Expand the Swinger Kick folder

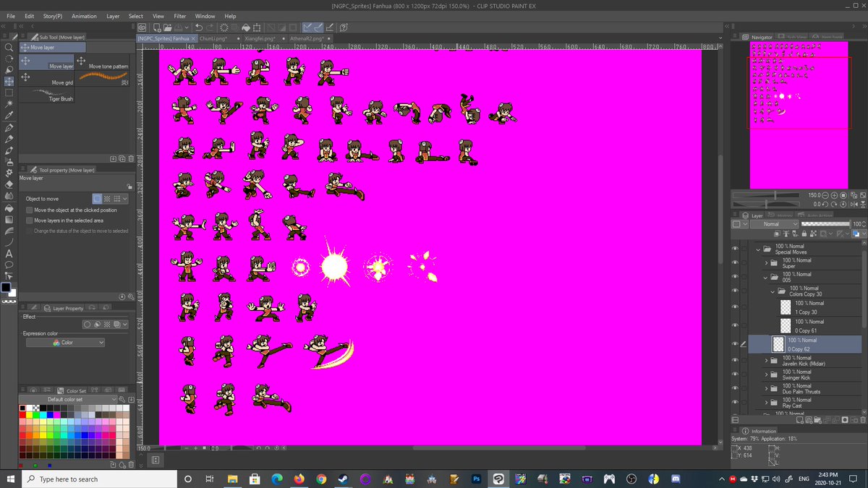(x=765, y=374)
